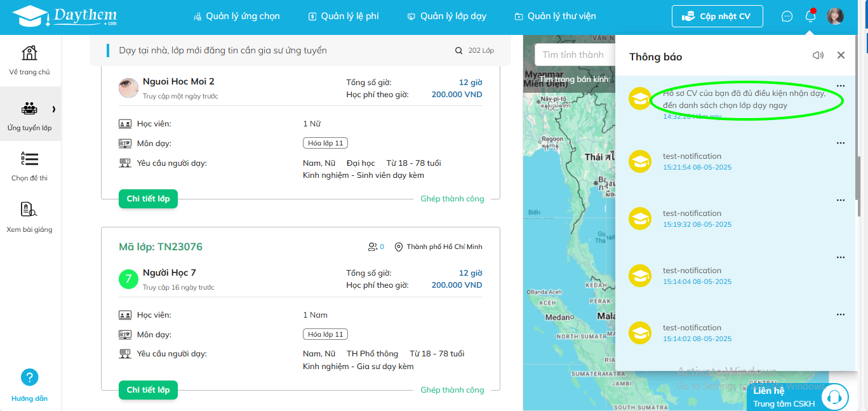Open options for notification at 15:14:04
This screenshot has height=411, width=868.
pos(841,257)
